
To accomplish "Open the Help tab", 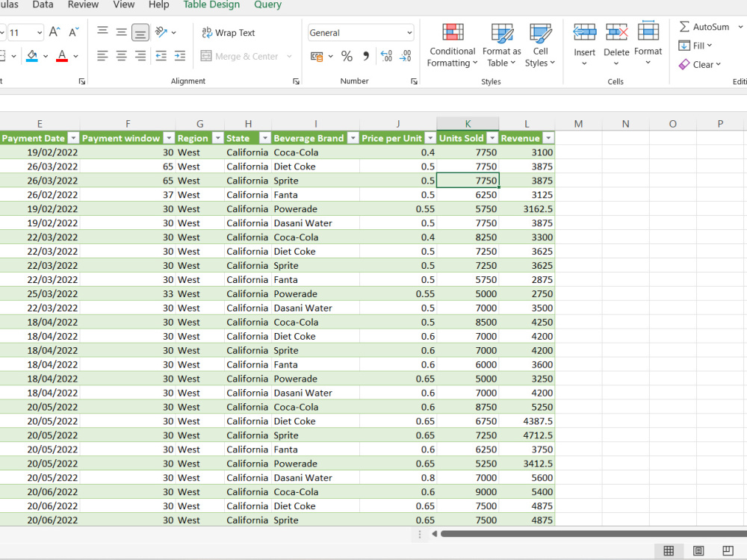I will coord(158,4).
